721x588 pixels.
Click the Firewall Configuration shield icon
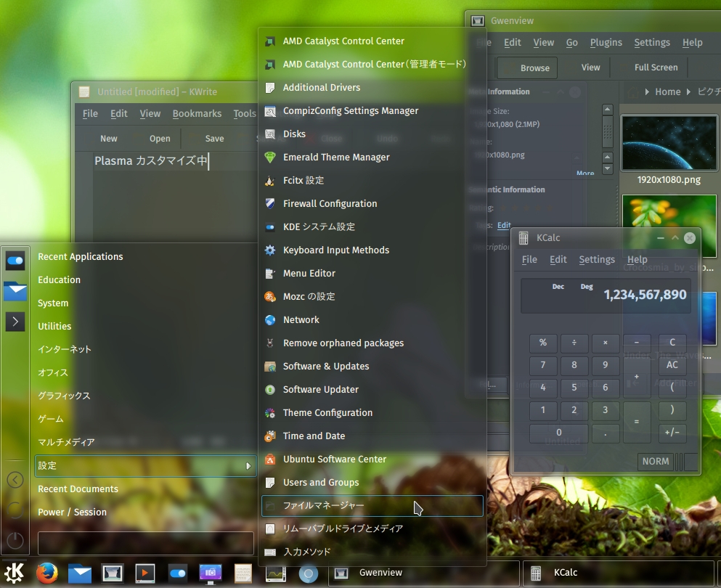(270, 204)
